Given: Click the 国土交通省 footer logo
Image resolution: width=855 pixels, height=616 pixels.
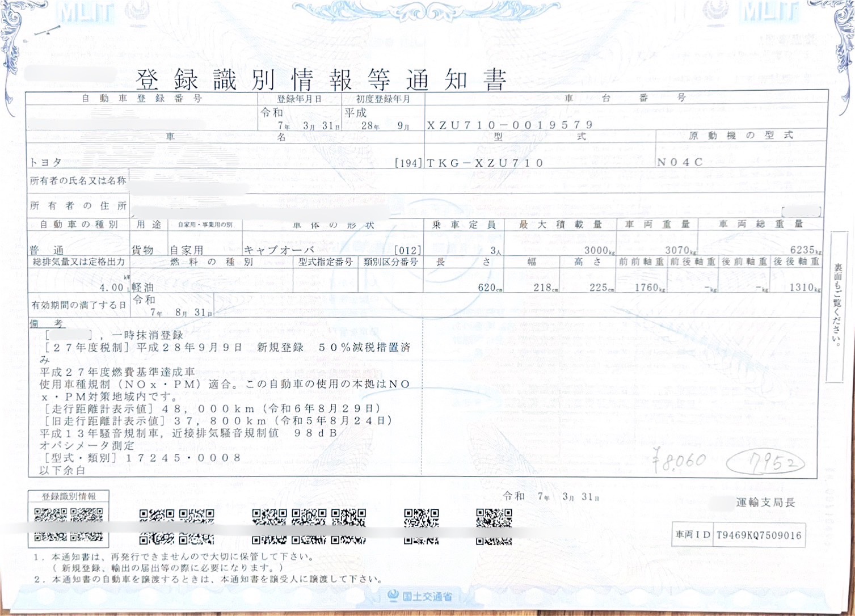Looking at the screenshot, I should tap(420, 596).
